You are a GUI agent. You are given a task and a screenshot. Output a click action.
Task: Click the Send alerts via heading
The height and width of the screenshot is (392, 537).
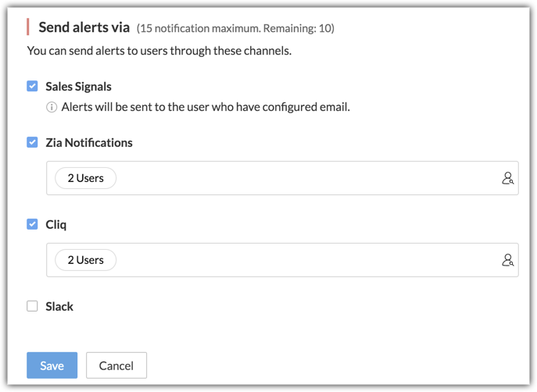pos(84,27)
